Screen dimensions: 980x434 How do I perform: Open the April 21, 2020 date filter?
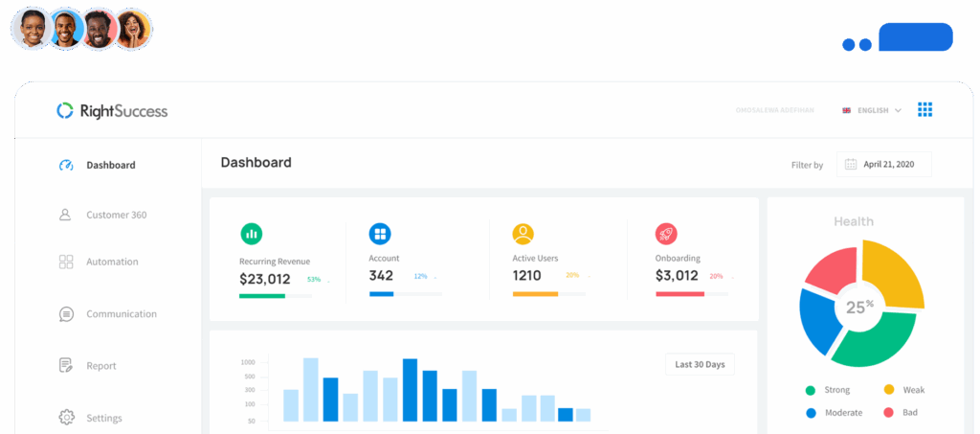pyautogui.click(x=883, y=165)
